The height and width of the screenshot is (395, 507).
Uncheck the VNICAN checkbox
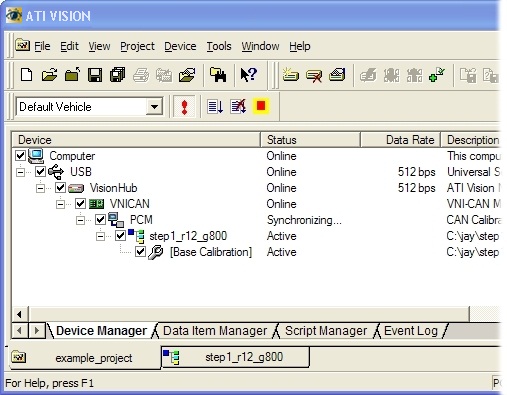(x=80, y=204)
